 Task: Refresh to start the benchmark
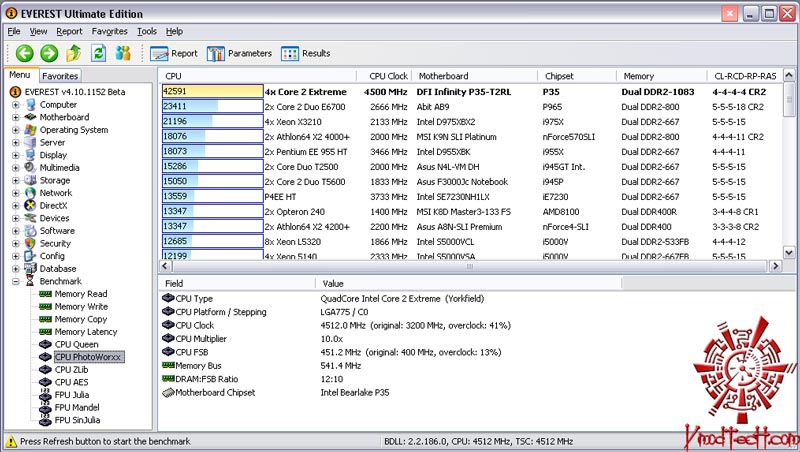(98, 53)
